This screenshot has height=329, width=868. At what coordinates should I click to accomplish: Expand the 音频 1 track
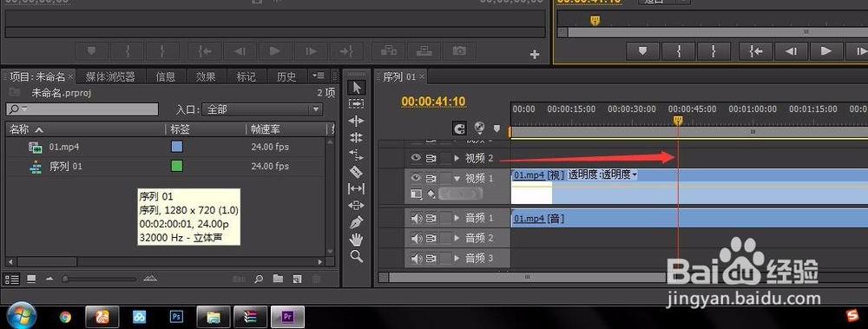point(457,218)
